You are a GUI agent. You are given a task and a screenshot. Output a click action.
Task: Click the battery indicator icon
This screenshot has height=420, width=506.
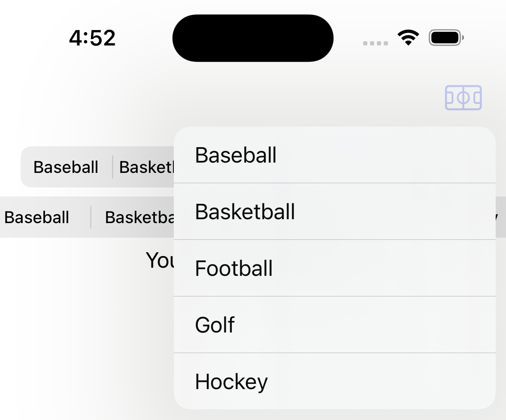coord(446,38)
